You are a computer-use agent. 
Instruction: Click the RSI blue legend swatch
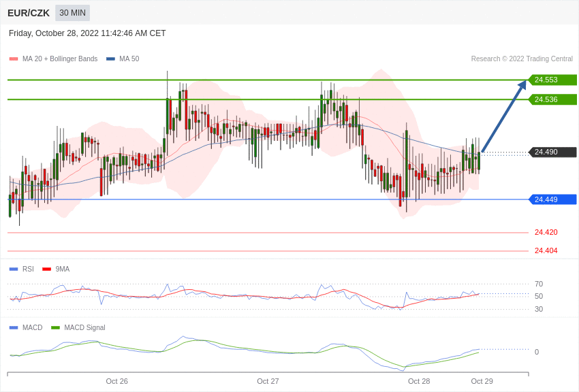pyautogui.click(x=14, y=269)
